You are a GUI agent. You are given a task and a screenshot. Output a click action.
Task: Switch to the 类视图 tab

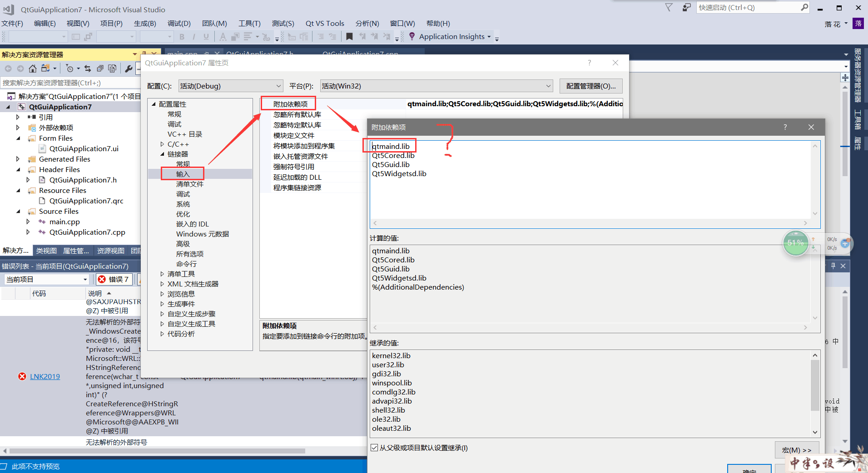tap(46, 251)
